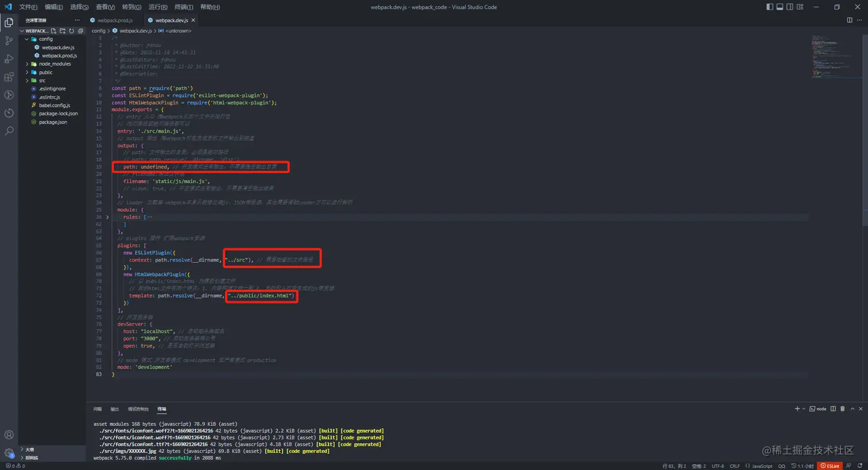
Task: Click the feedback icon in the status bar
Action: pyautogui.click(x=848, y=466)
